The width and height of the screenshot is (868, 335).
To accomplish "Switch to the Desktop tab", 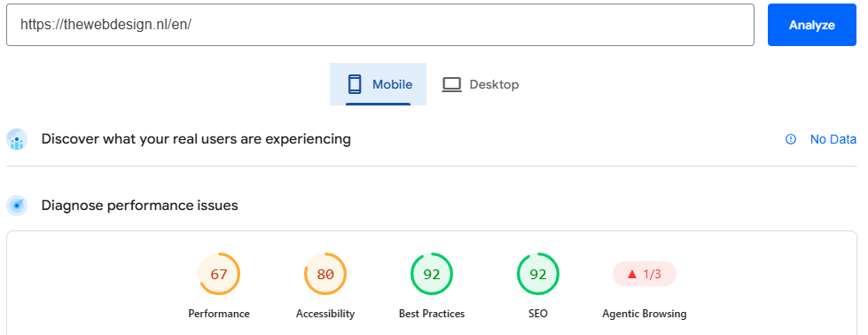I will coord(480,84).
